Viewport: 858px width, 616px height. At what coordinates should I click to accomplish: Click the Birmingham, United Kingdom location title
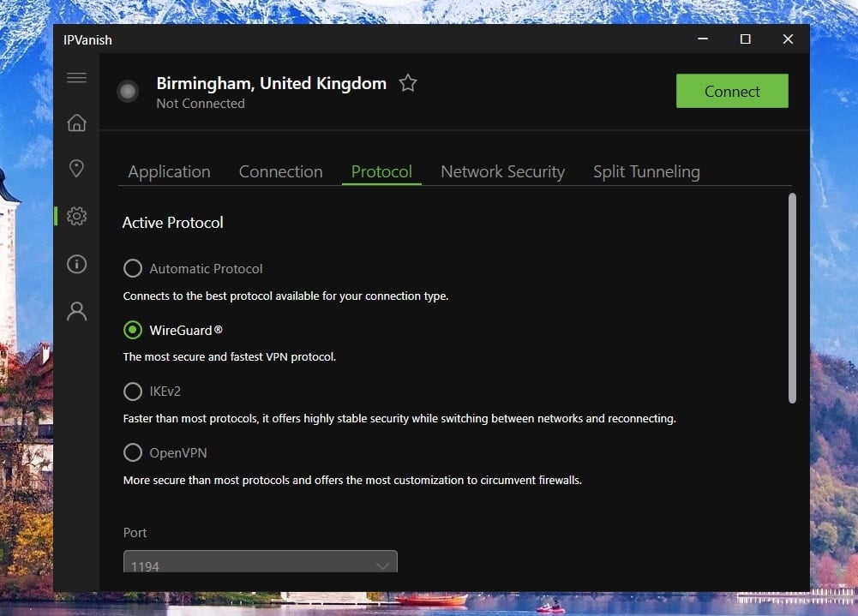tap(271, 83)
